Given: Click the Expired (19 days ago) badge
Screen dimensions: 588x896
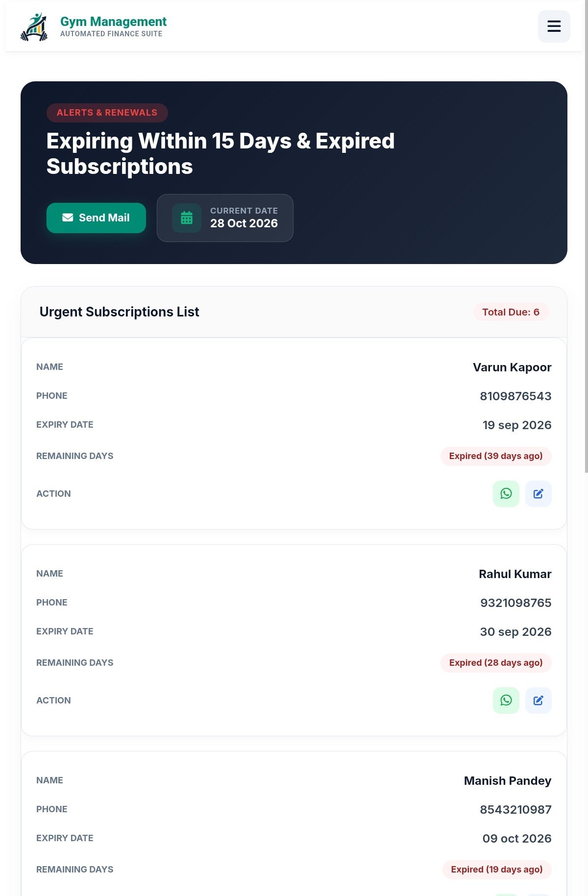Looking at the screenshot, I should 497,870.
